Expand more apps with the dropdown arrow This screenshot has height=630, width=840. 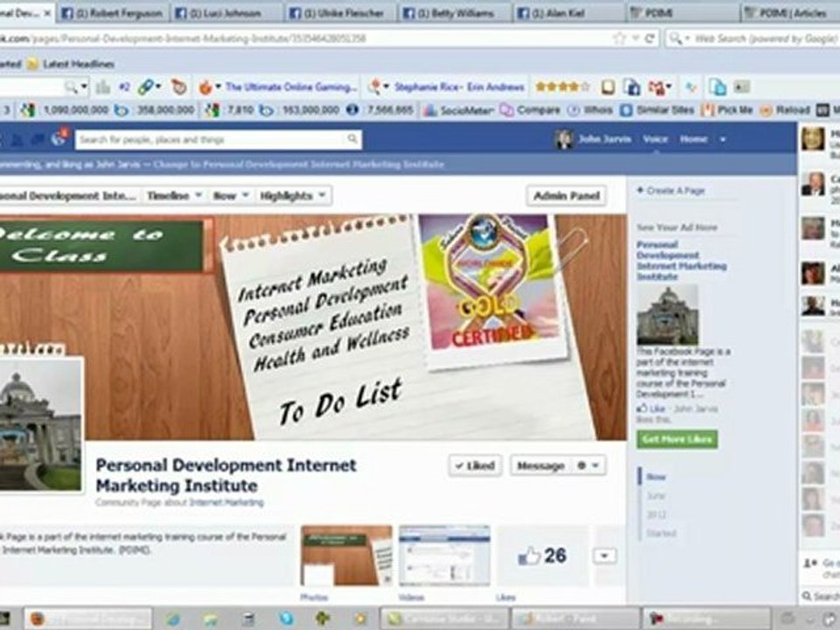605,556
